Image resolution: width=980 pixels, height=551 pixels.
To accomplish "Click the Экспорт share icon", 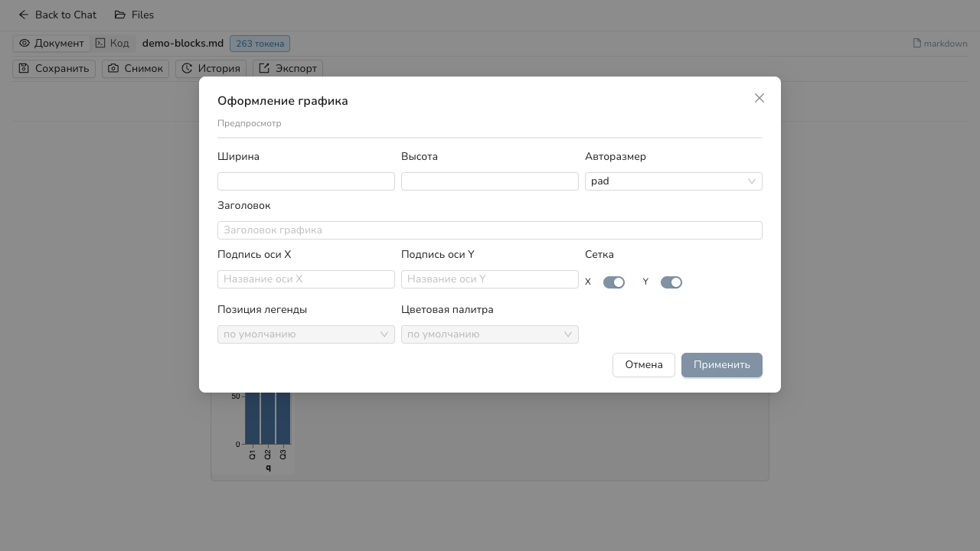I will [x=264, y=68].
